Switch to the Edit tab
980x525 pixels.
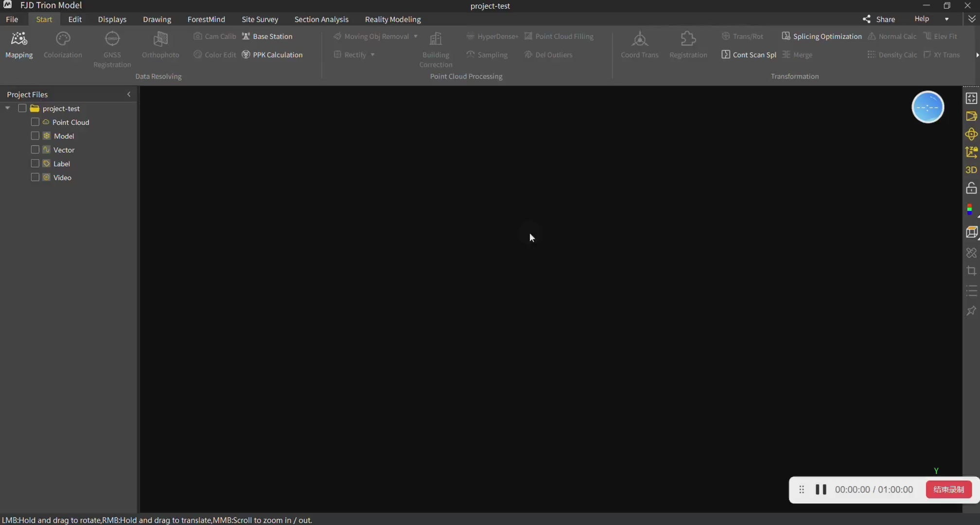[75, 19]
